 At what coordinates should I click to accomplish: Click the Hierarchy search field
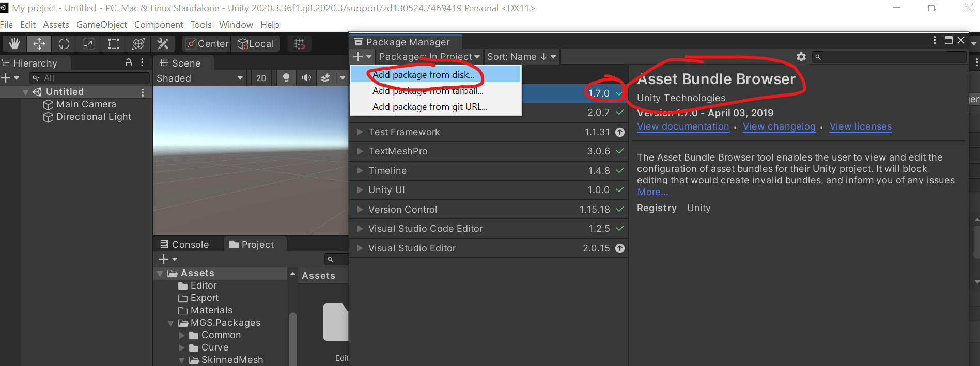(x=89, y=78)
